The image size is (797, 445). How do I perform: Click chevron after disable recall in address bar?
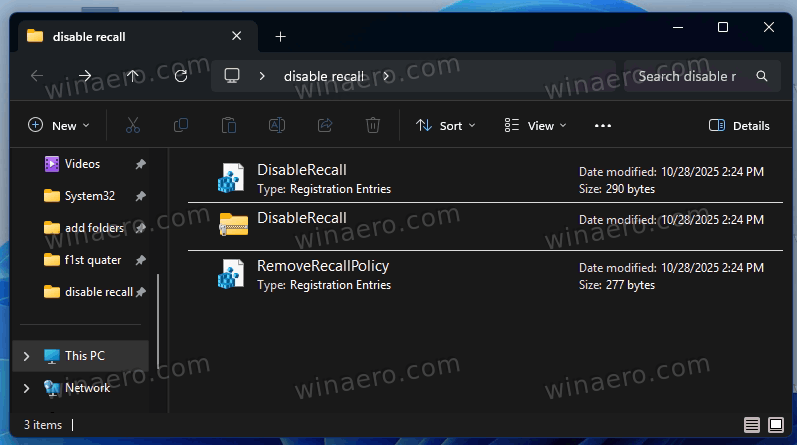point(386,76)
